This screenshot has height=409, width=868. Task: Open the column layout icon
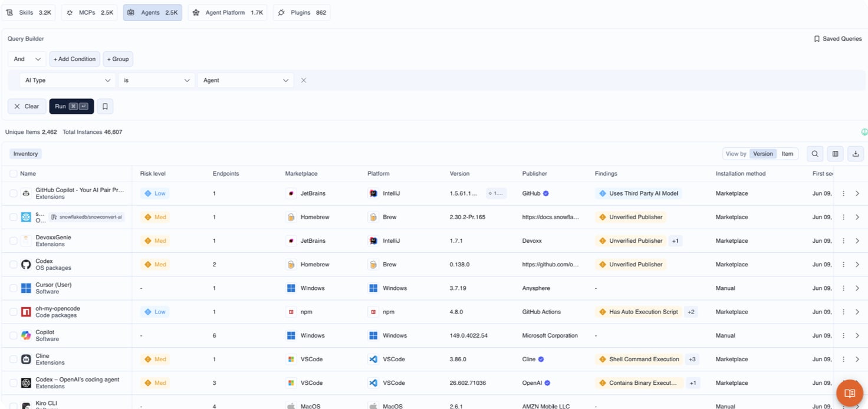tap(835, 154)
